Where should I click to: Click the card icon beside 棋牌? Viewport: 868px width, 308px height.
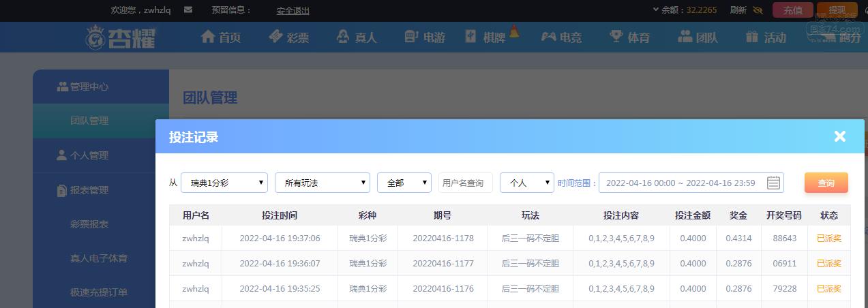point(471,36)
